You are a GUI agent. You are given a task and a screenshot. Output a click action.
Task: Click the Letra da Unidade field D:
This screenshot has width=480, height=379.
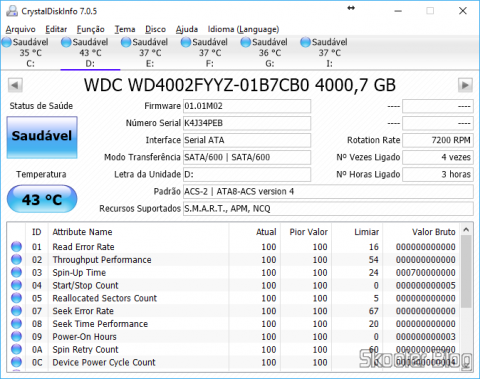[x=247, y=174]
